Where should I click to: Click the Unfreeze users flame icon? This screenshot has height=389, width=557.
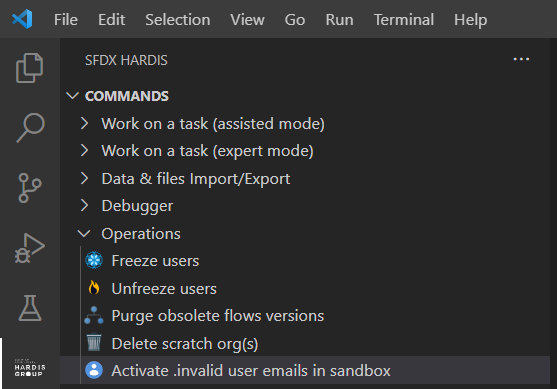(94, 288)
